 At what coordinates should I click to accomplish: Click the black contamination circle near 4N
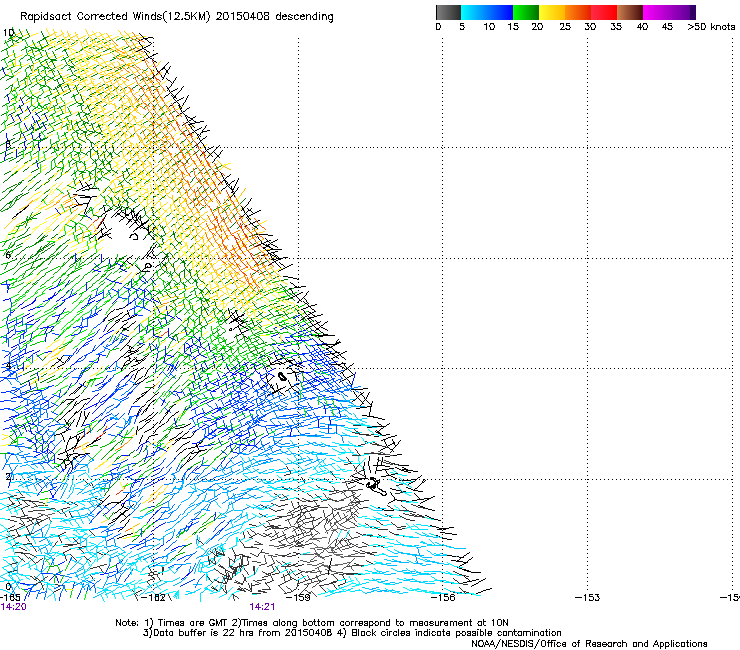(x=282, y=376)
